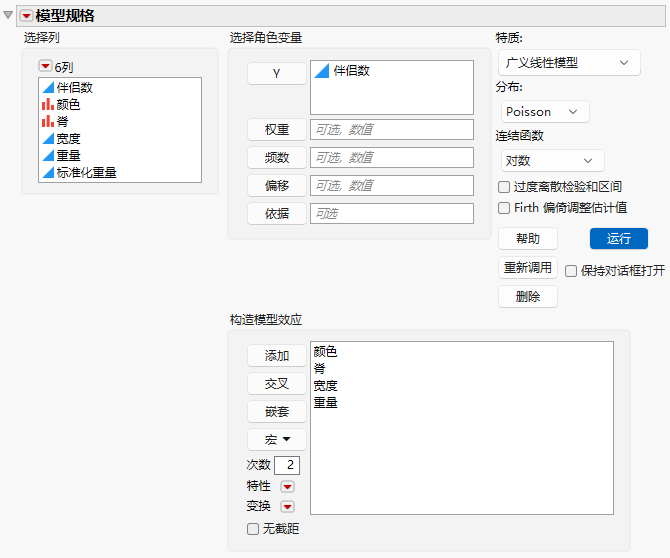Viewport: 670px width, 558px height.
Task: Click the continuous icon of 伴侣数 in the column list
Action: pos(48,88)
